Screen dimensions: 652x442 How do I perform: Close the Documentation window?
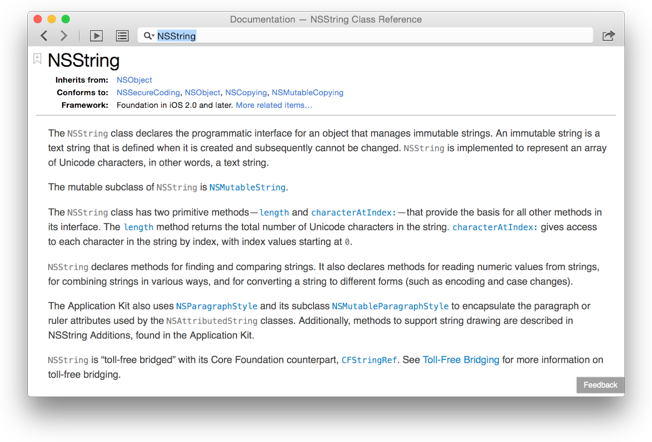pos(38,19)
